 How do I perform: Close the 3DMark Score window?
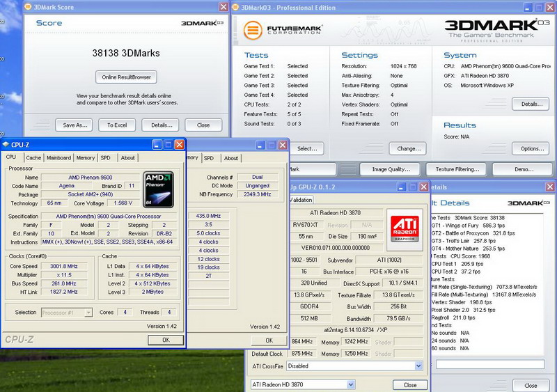click(223, 7)
